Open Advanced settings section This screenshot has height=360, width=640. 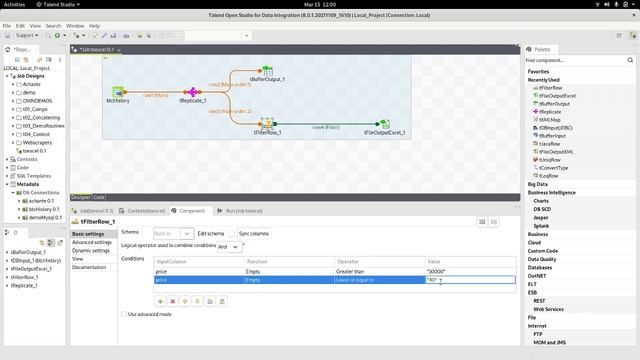click(x=92, y=242)
